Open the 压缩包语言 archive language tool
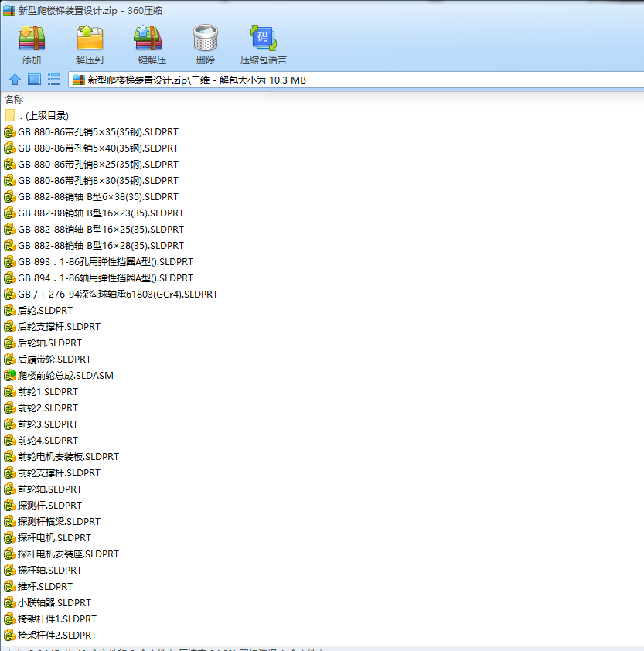Image resolution: width=644 pixels, height=651 pixels. [x=264, y=44]
